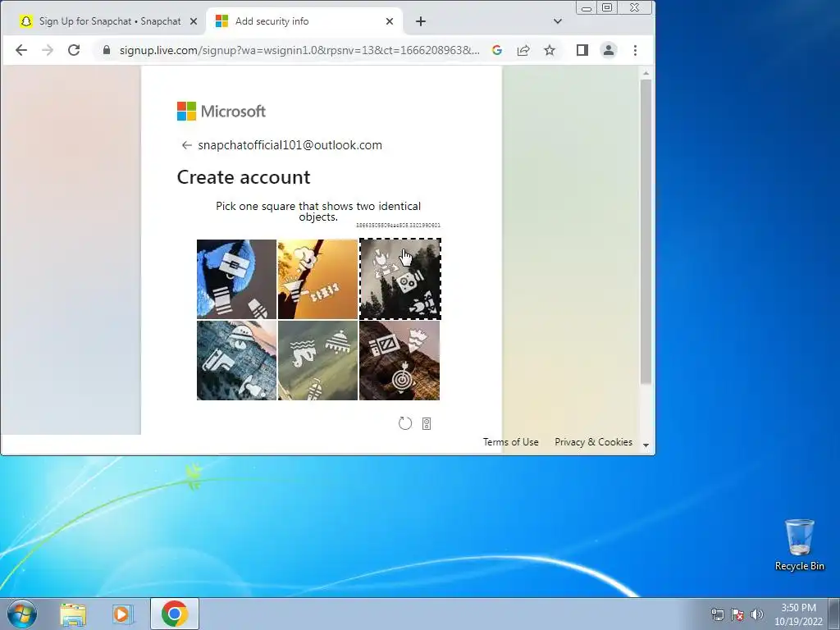The width and height of the screenshot is (840, 630).
Task: Click the scrollbar up arrow
Action: [x=646, y=73]
